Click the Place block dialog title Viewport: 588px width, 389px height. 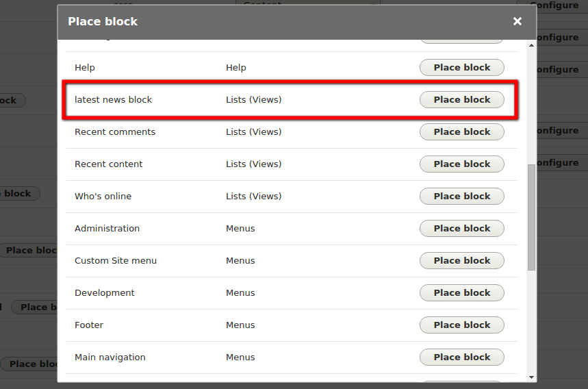(103, 21)
